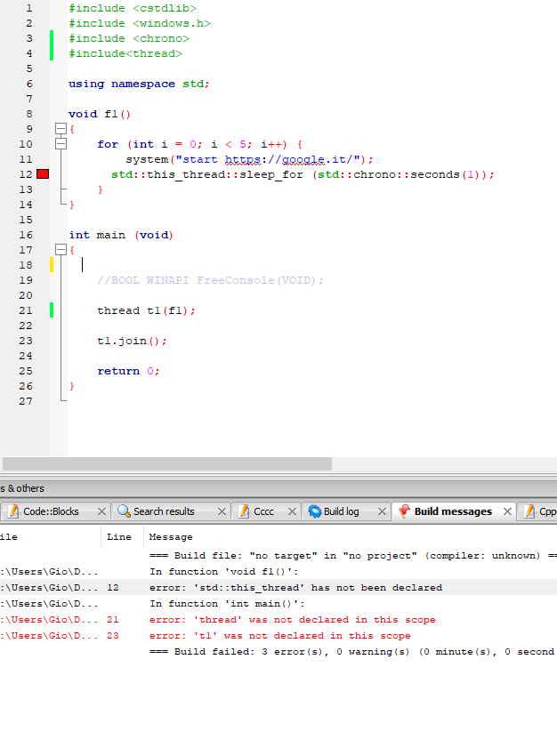Click the 't1.join();' code line
Viewport: 557px width, 756px height.
[x=133, y=341]
